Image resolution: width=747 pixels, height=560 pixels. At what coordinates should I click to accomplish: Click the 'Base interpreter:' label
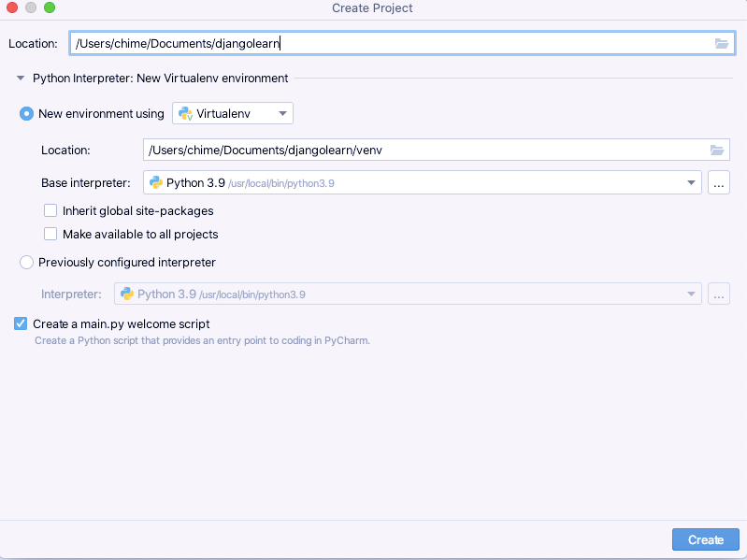point(86,183)
